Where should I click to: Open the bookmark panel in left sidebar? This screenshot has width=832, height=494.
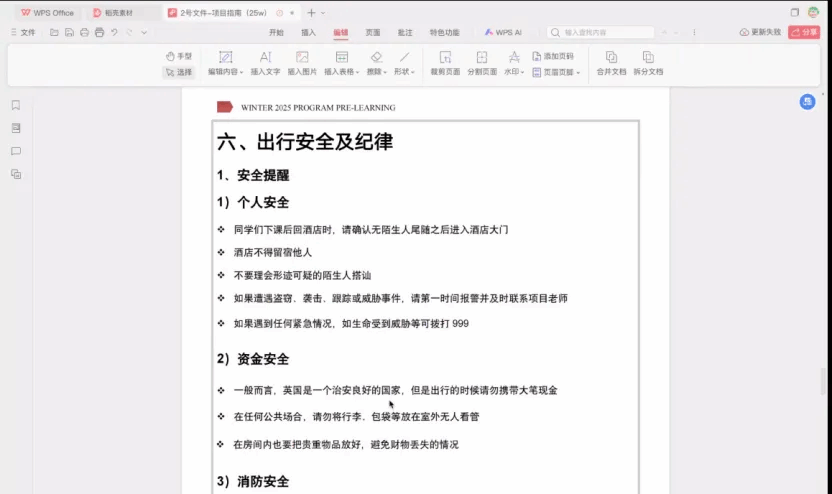coord(16,105)
